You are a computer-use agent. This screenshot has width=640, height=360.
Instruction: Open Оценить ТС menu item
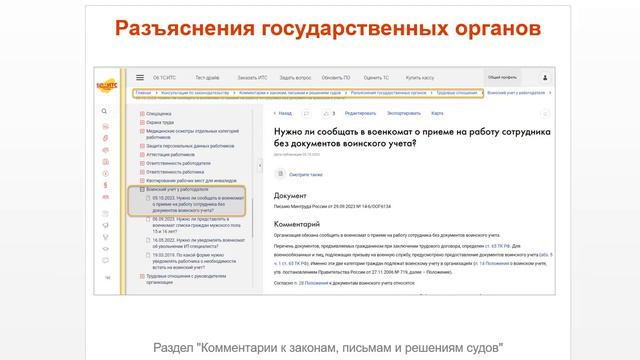(x=376, y=78)
